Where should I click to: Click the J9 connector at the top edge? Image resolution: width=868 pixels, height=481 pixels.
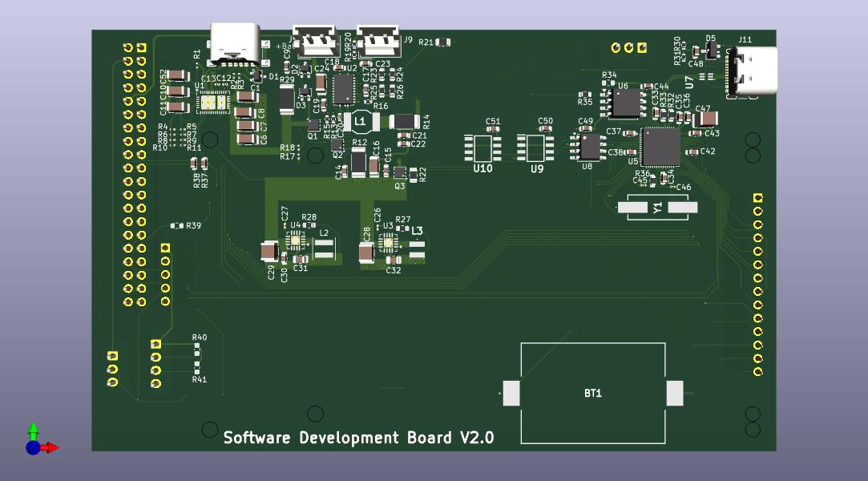[377, 42]
